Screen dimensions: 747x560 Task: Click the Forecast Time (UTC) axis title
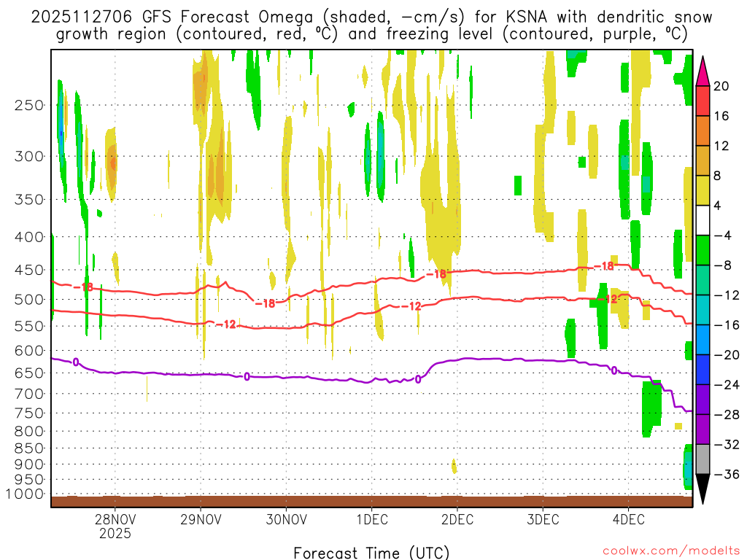(x=371, y=551)
